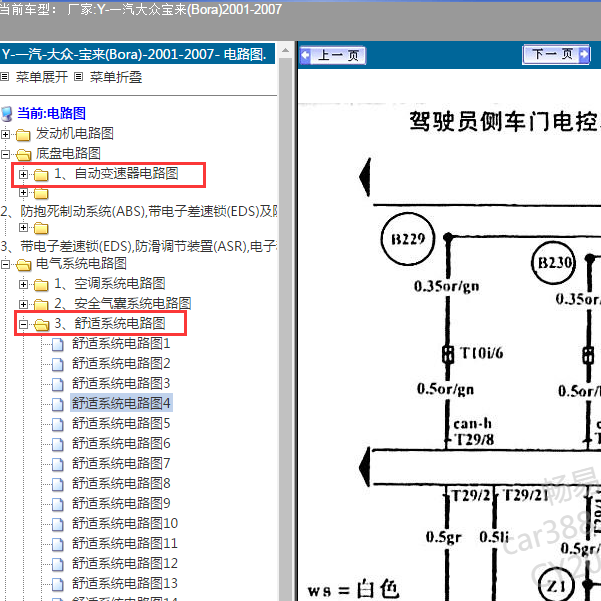601x601 pixels.
Task: Select 3、带电子差速锁(EDS),防滑调节装置(ASR) entry
Action: pos(139,246)
